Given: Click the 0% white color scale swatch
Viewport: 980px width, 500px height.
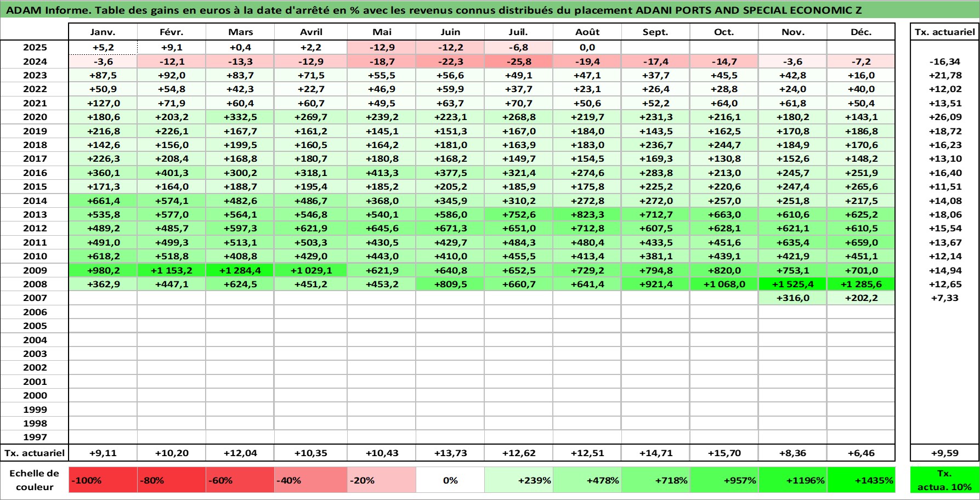Looking at the screenshot, I should point(450,480).
